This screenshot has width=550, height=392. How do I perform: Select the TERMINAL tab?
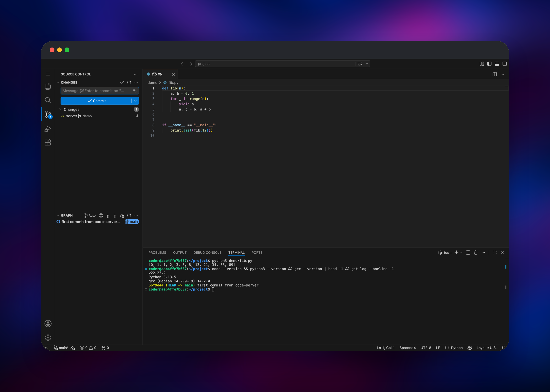point(236,253)
